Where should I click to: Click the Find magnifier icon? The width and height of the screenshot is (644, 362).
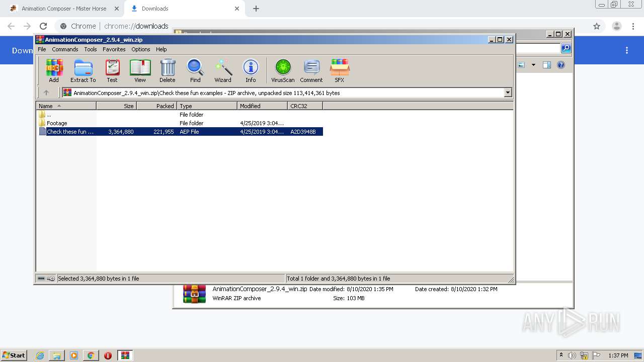pos(195,70)
